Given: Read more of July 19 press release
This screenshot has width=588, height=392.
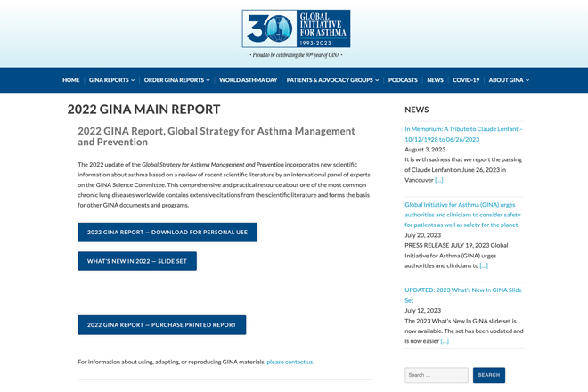Looking at the screenshot, I should [x=484, y=265].
